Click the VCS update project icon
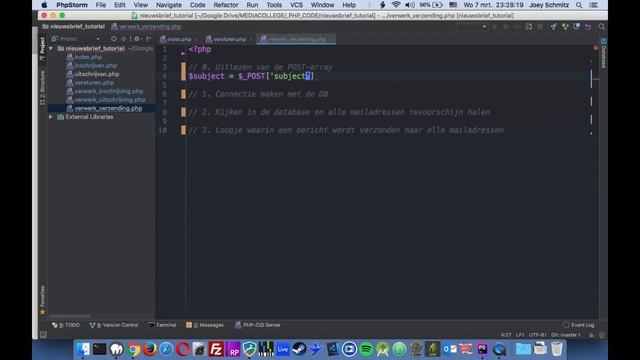The image size is (640, 360). 553,27
